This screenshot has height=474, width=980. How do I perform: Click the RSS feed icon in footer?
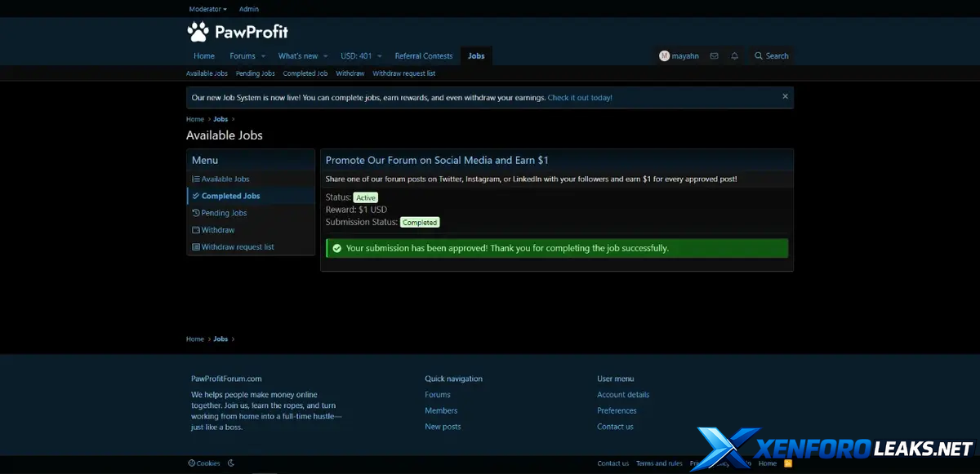point(787,463)
